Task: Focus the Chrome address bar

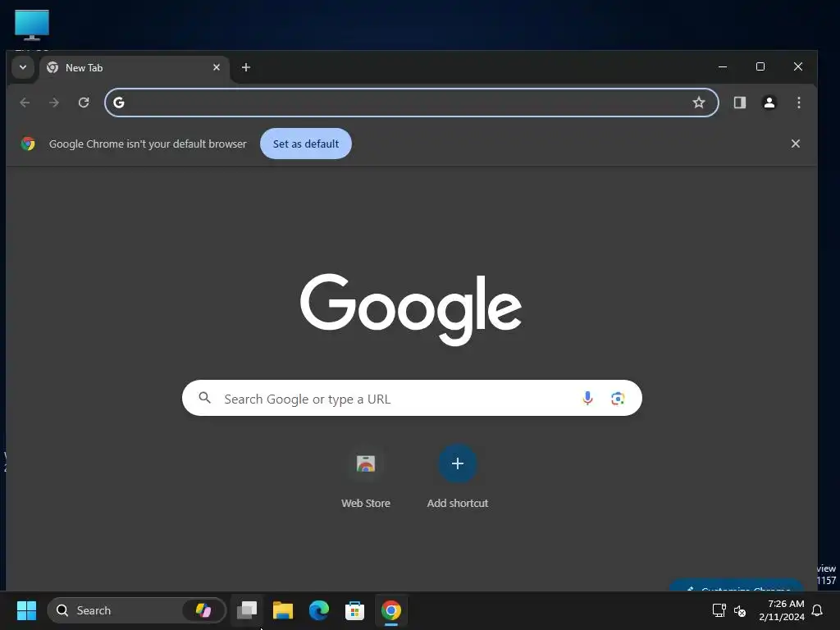Action: point(412,103)
